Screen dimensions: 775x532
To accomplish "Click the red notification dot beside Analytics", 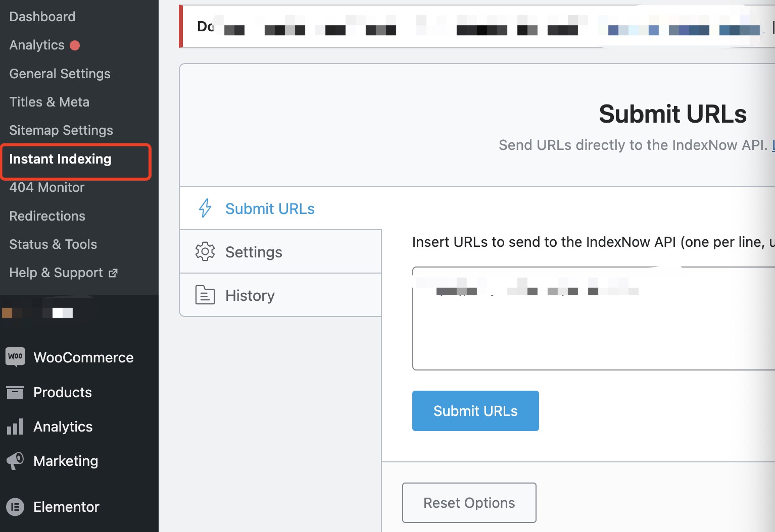I will coord(75,45).
